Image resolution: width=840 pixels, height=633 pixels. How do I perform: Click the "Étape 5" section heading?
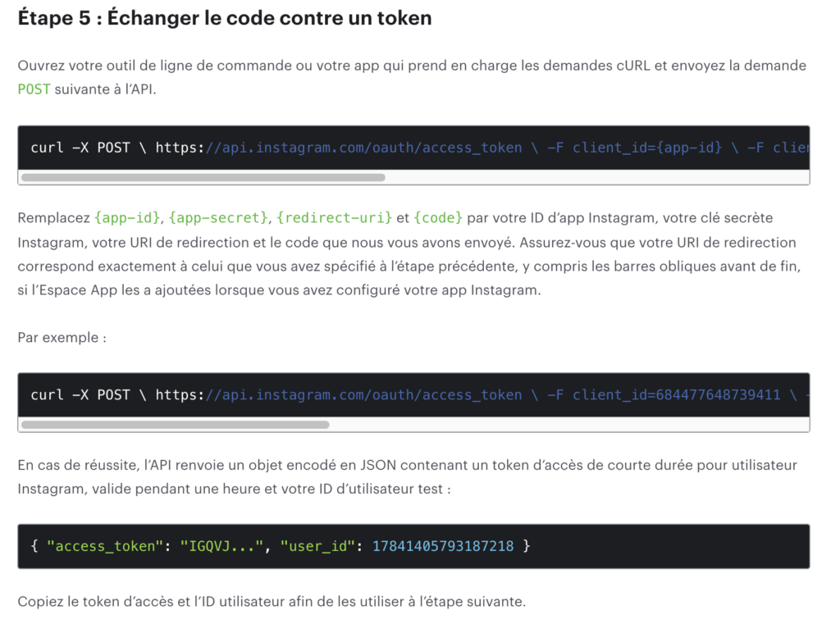coord(225,18)
